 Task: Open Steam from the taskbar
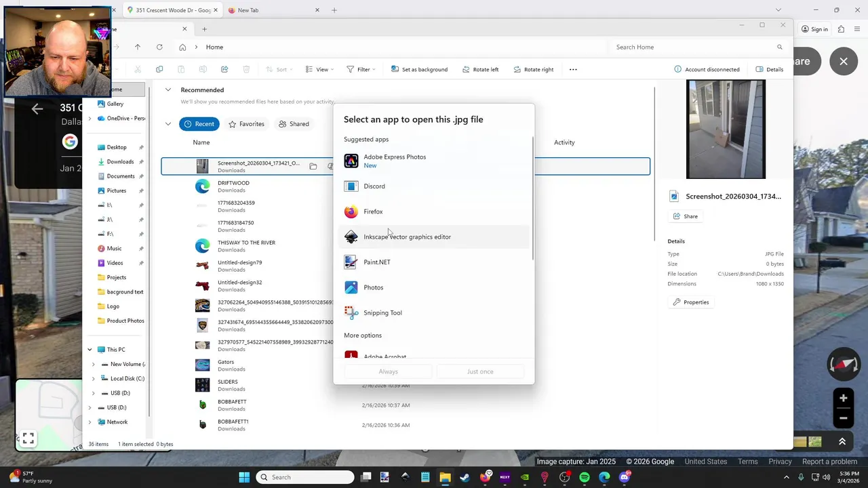coord(465,477)
